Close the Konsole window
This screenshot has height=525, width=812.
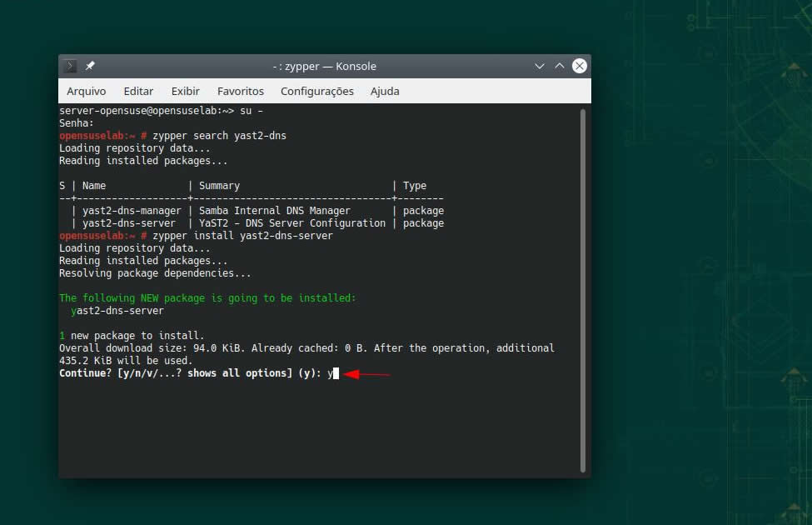pos(580,66)
